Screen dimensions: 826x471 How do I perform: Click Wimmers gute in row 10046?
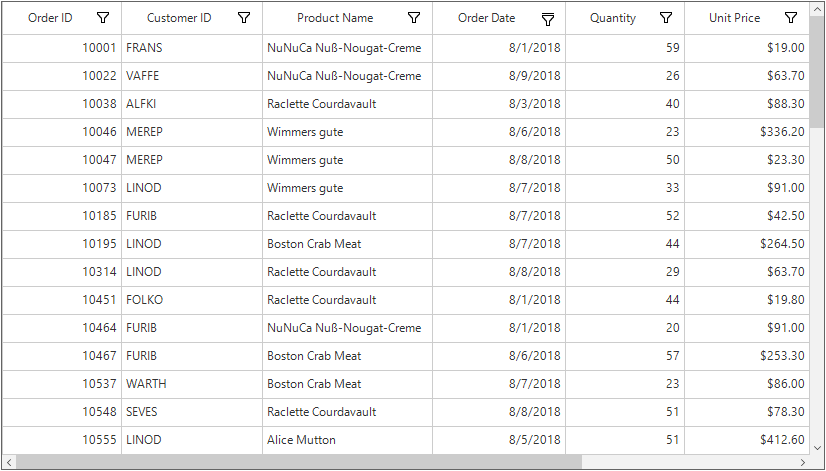pos(348,132)
